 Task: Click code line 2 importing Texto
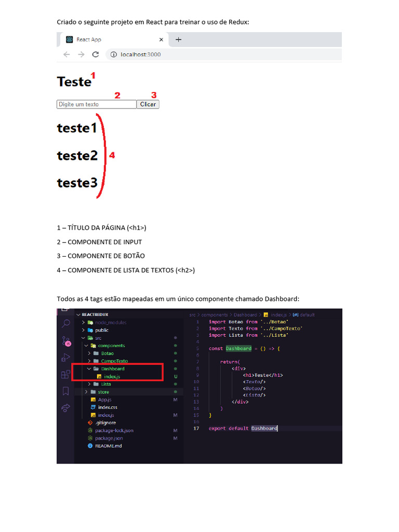(256, 328)
